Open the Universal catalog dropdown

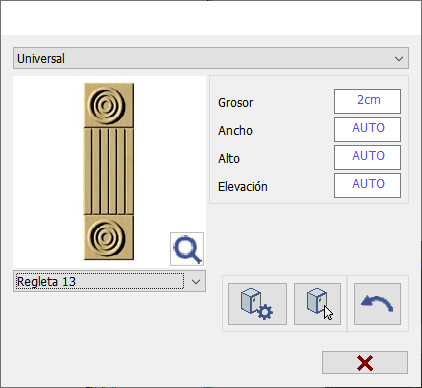[x=211, y=58]
